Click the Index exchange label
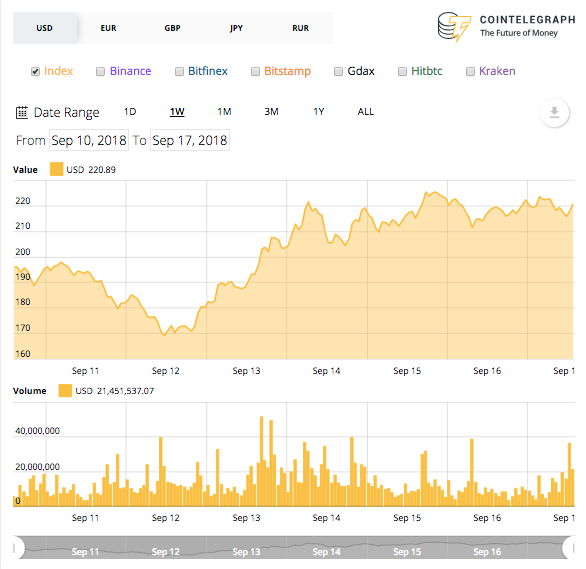586x569 pixels. pyautogui.click(x=58, y=71)
